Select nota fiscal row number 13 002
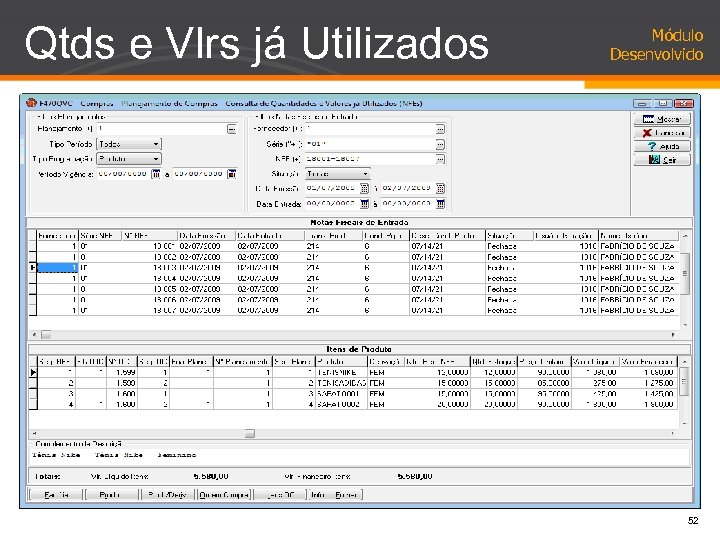The width and height of the screenshot is (720, 540). pyautogui.click(x=354, y=257)
